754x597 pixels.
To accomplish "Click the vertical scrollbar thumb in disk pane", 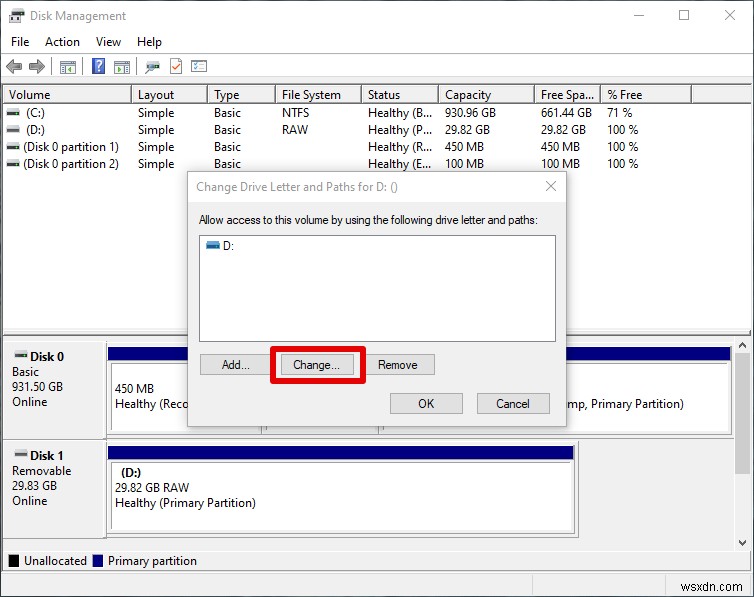I will 742,413.
